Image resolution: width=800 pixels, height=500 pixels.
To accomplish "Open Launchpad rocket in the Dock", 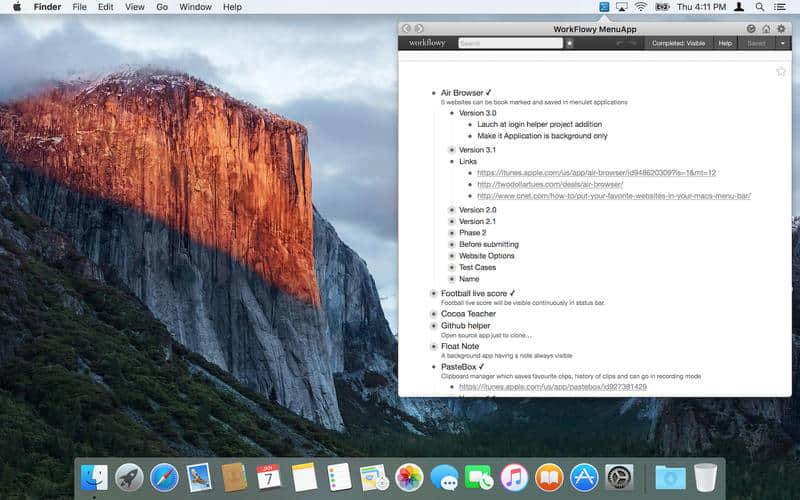I will click(129, 478).
